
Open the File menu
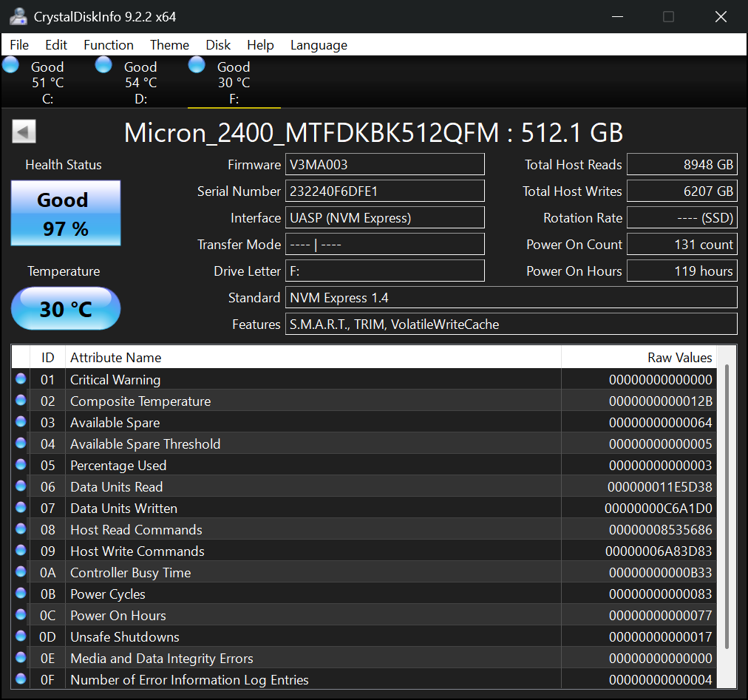[x=19, y=45]
